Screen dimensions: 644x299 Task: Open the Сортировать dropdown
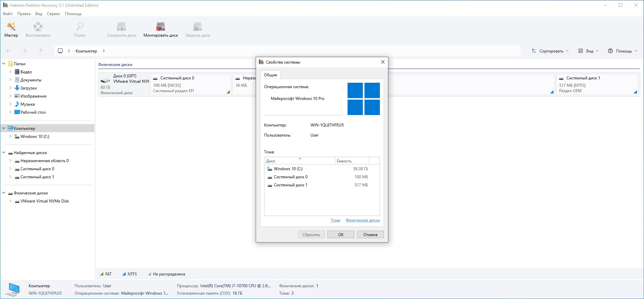pyautogui.click(x=550, y=51)
